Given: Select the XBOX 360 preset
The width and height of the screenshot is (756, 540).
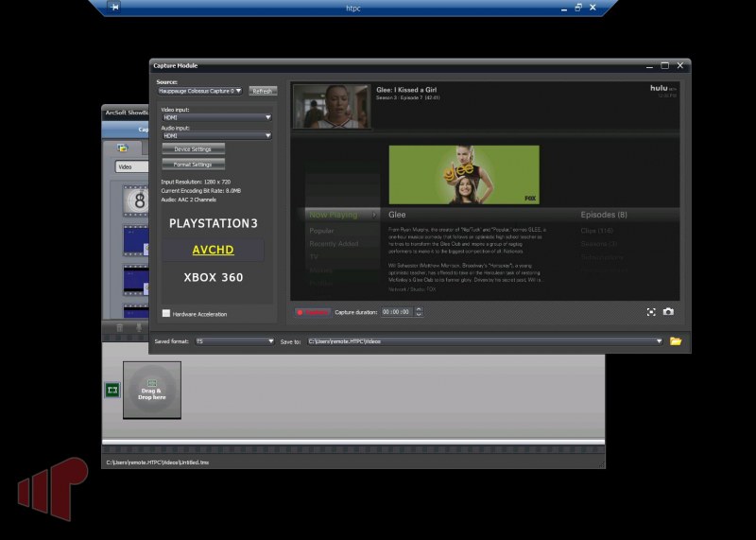Looking at the screenshot, I should click(x=214, y=277).
